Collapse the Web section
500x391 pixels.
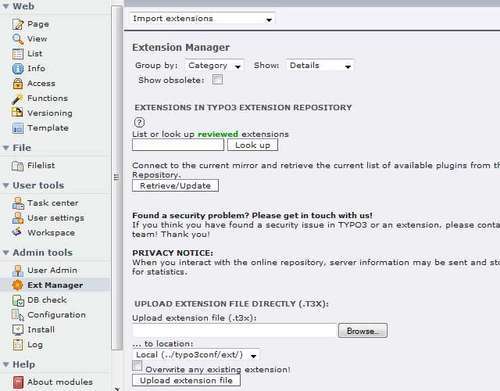tap(5, 6)
